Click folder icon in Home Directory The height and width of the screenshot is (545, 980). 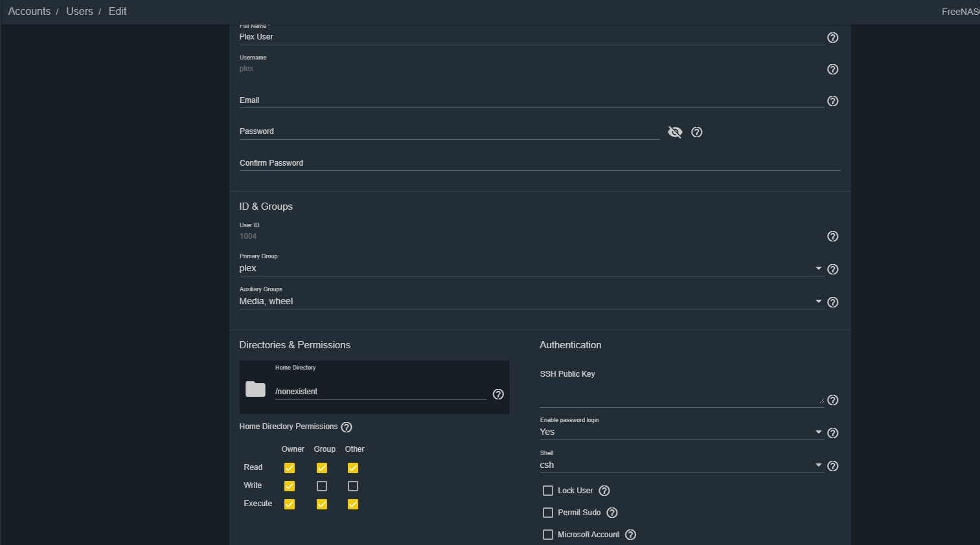point(255,389)
